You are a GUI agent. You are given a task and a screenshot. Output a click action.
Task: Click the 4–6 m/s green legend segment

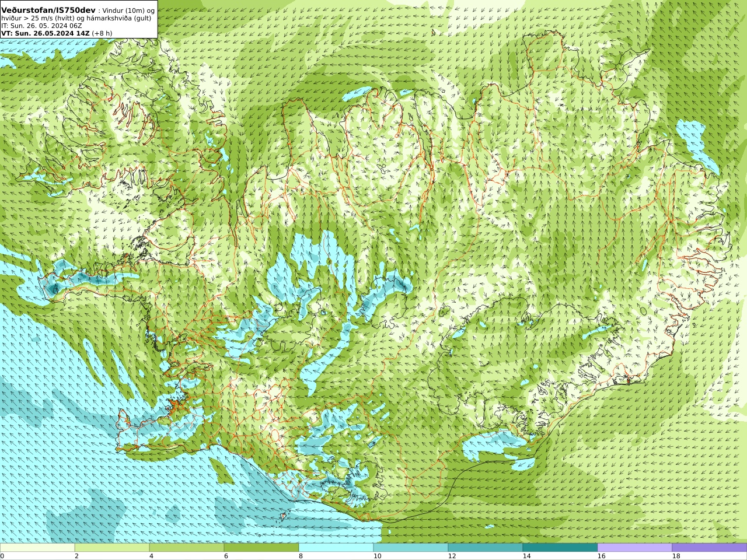187,548
